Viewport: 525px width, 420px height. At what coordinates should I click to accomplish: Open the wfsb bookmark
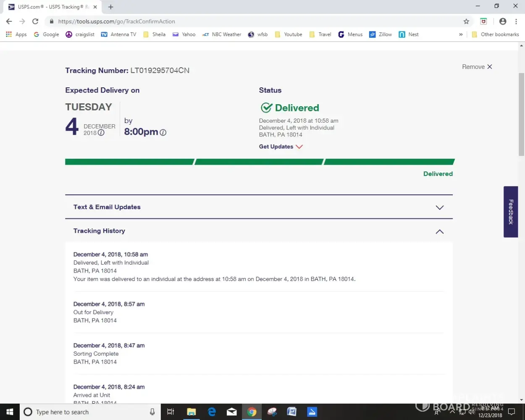point(257,34)
